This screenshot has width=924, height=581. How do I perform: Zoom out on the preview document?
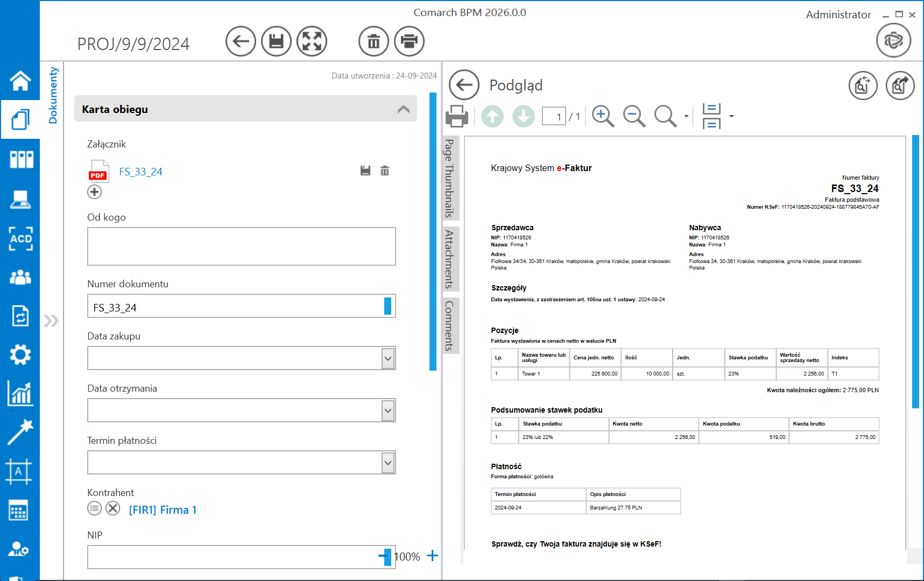point(634,116)
